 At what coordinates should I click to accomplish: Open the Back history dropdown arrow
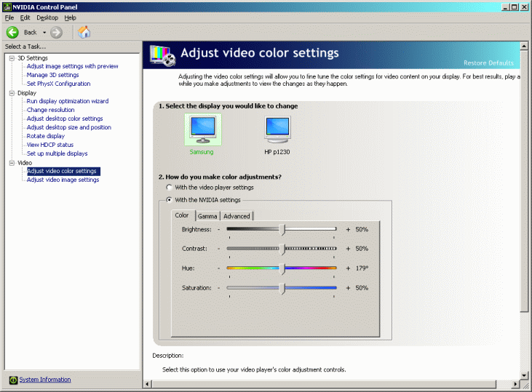44,33
